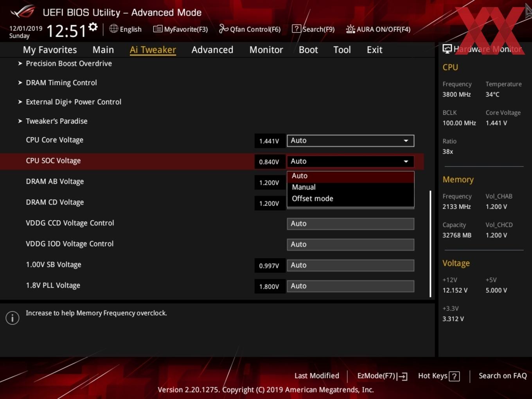Click Memory Capacity 32768 MB value
Screen dimensions: 532x399
tap(457, 235)
